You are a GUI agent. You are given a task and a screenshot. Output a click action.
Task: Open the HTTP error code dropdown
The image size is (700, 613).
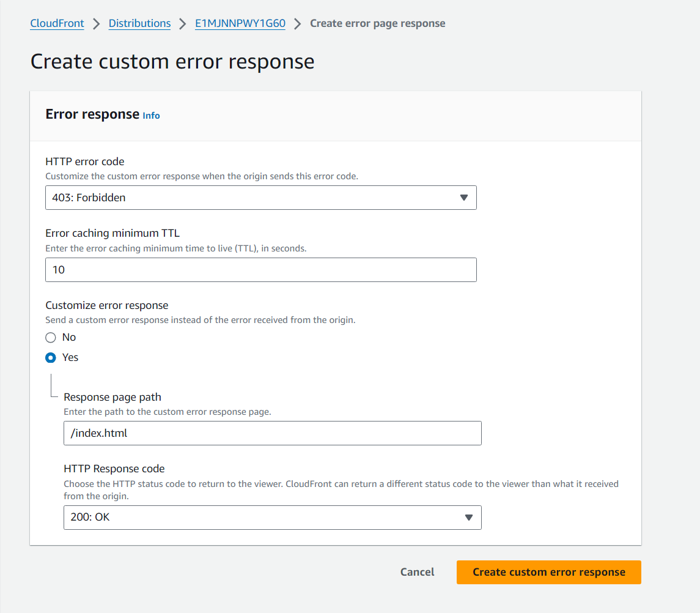click(260, 198)
